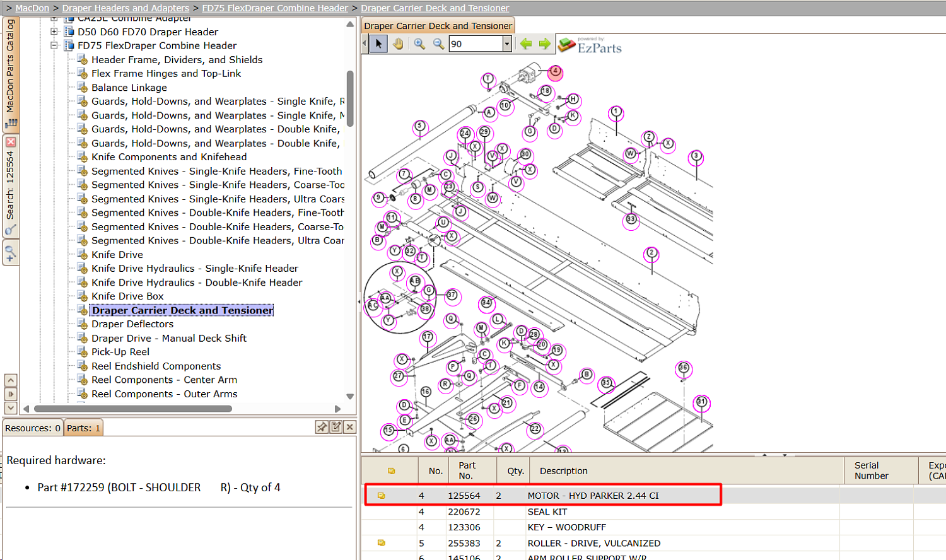Viewport: 946px width, 560px height.
Task: Open Knife Components and Knifehead
Action: (169, 157)
